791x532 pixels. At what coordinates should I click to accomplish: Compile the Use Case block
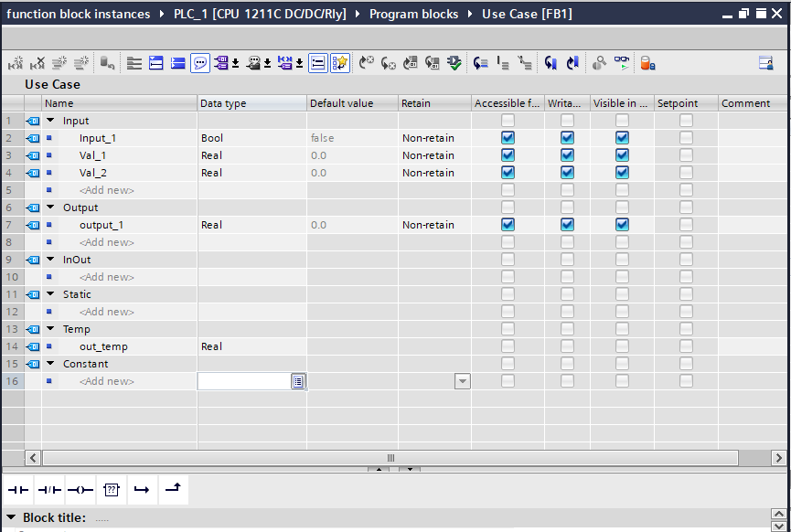pyautogui.click(x=454, y=62)
